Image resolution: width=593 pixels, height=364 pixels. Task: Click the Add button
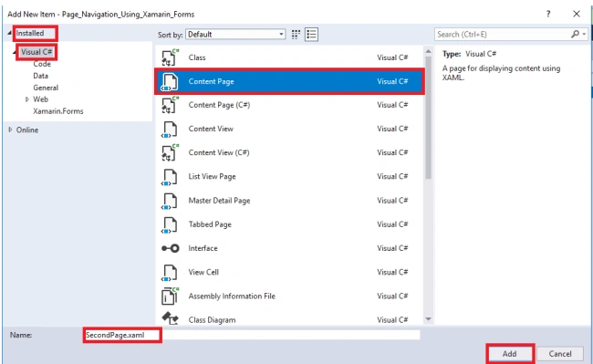point(509,354)
